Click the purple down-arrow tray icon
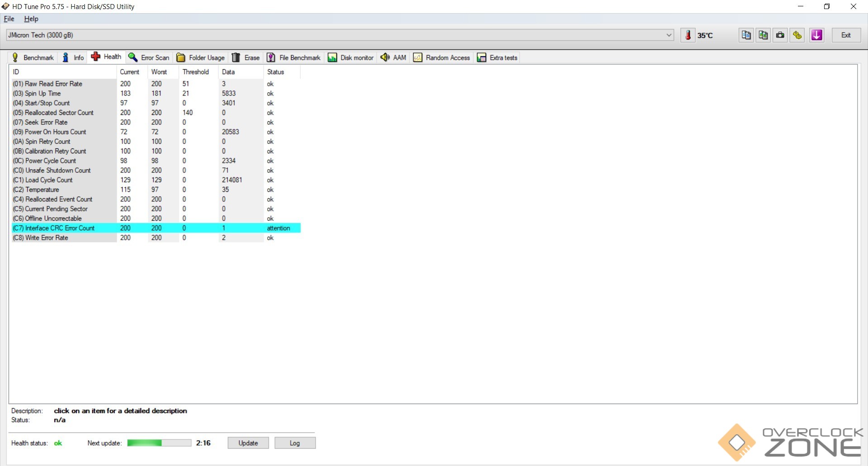This screenshot has width=868, height=466. 816,35
